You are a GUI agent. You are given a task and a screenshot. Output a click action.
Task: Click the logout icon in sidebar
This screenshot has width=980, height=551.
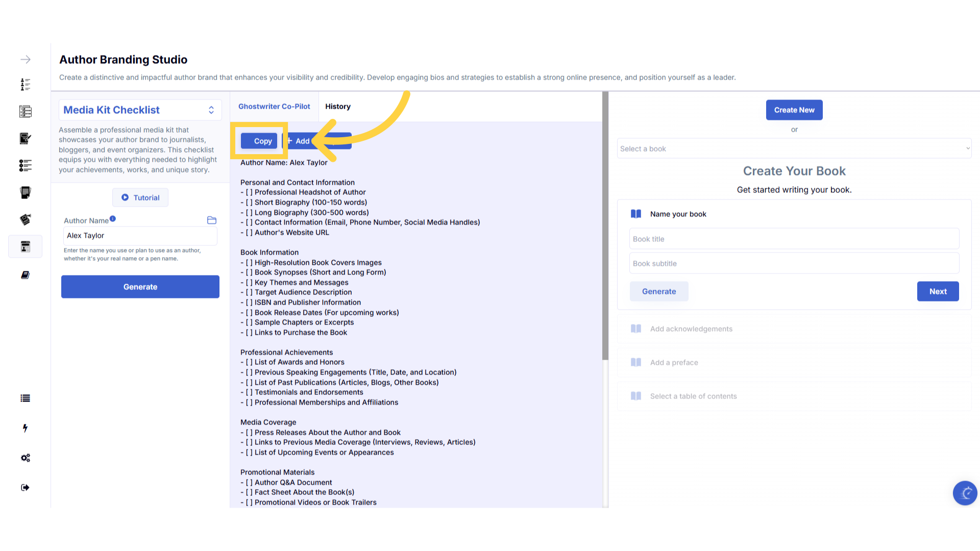click(x=25, y=487)
